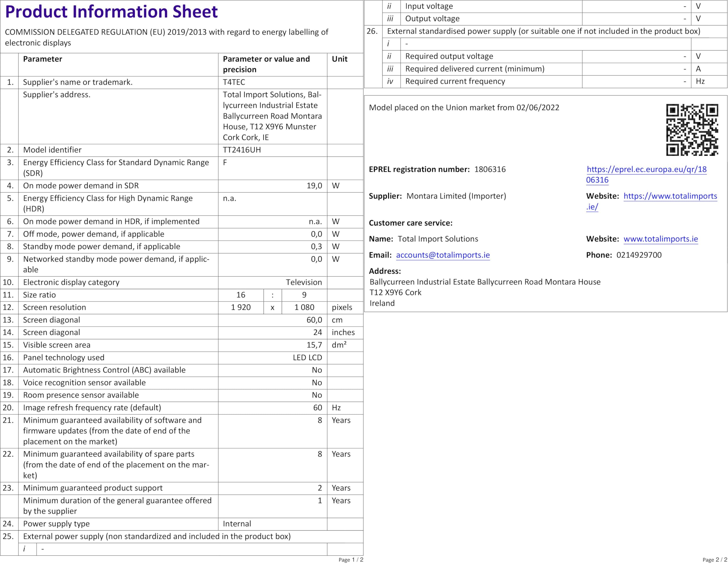This screenshot has width=728, height=569.
Task: Click the T4TEC trademark value
Action: [x=234, y=82]
